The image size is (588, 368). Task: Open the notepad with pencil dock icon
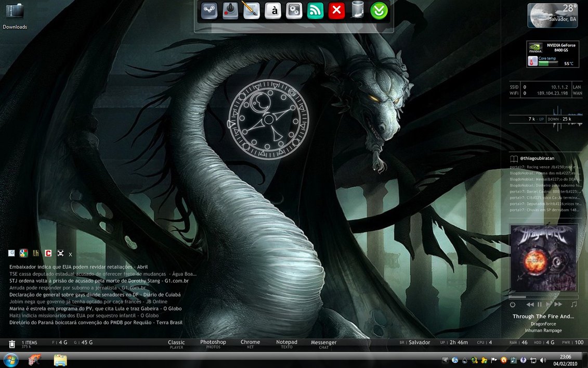(x=251, y=10)
